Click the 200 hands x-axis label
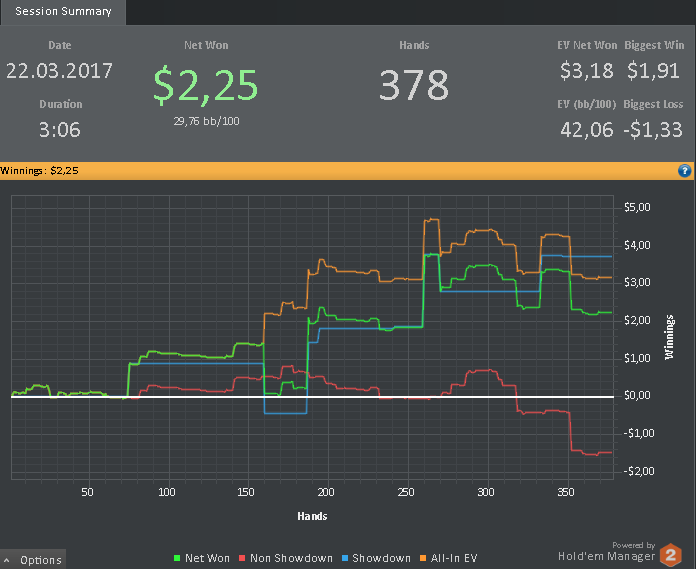 click(326, 492)
